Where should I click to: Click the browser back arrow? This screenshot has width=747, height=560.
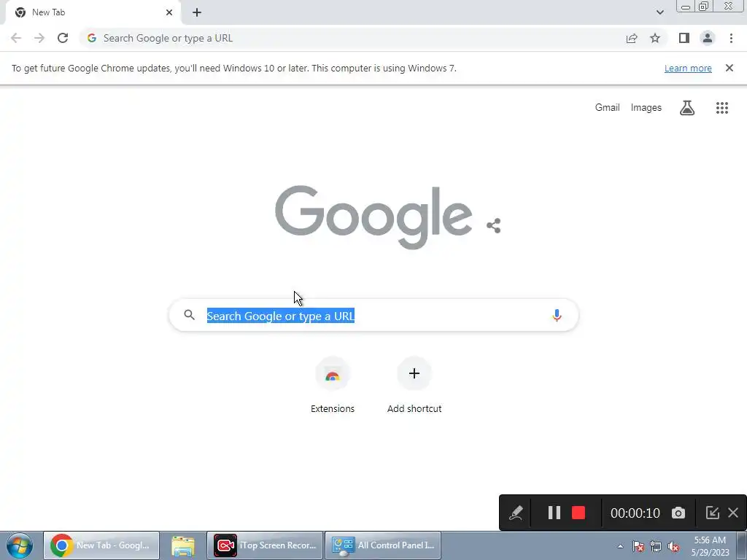click(x=16, y=38)
